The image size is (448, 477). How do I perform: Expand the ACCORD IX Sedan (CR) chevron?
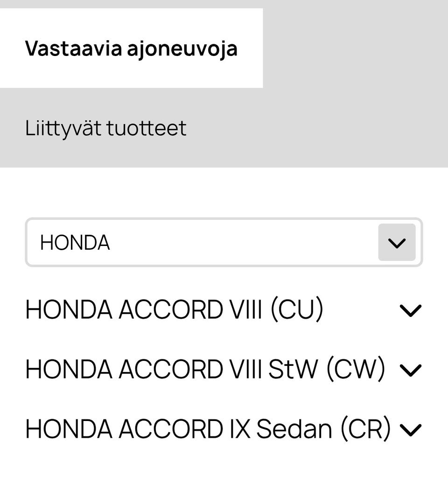pyautogui.click(x=411, y=430)
